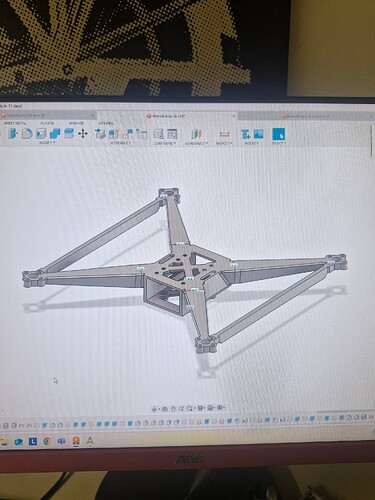375x500 pixels.
Task: Click the Insert image canvas icon
Action: pos(259,134)
